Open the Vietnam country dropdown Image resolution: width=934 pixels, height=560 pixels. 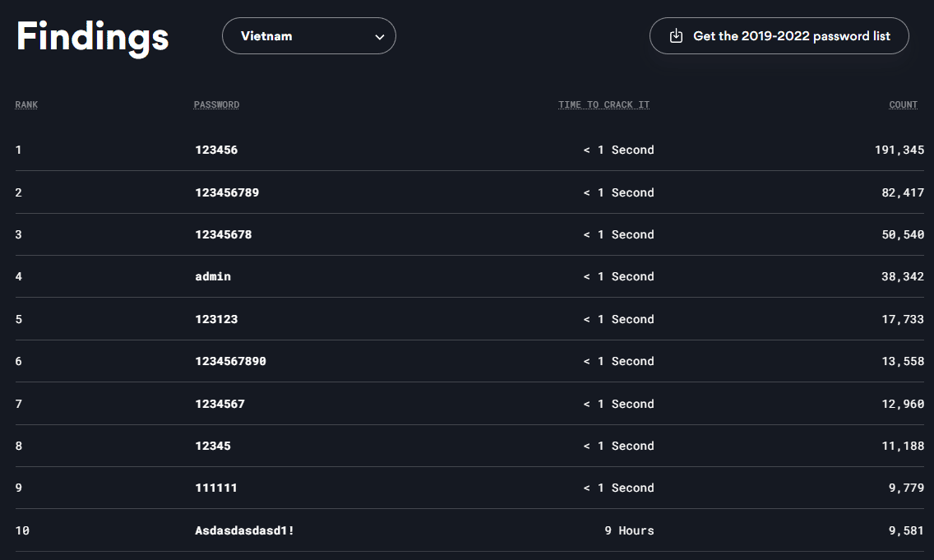(x=308, y=36)
